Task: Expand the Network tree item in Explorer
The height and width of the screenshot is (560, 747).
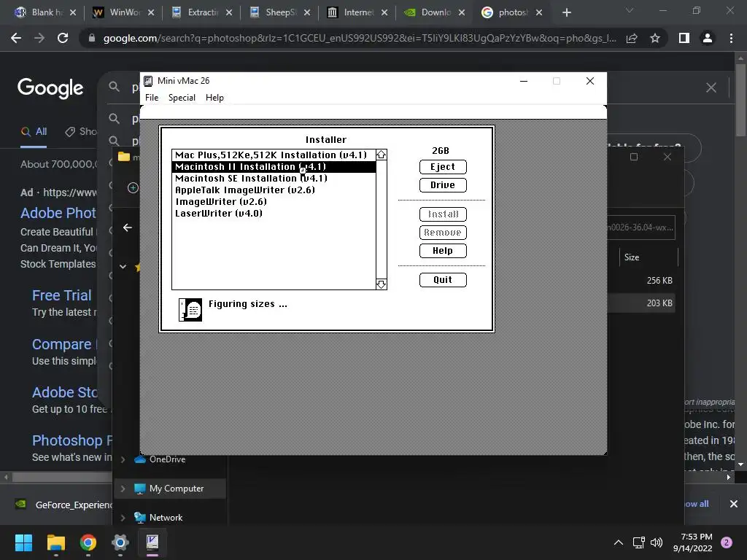Action: point(123,518)
